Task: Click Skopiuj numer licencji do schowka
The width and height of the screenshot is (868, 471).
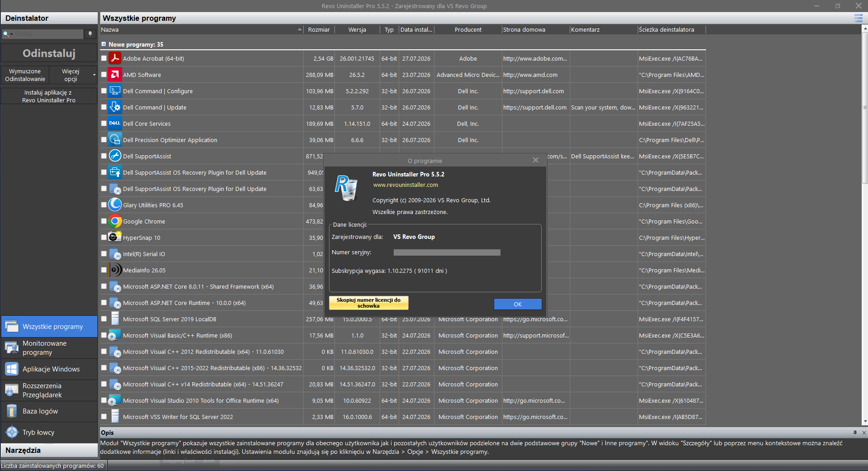Action: pos(368,303)
